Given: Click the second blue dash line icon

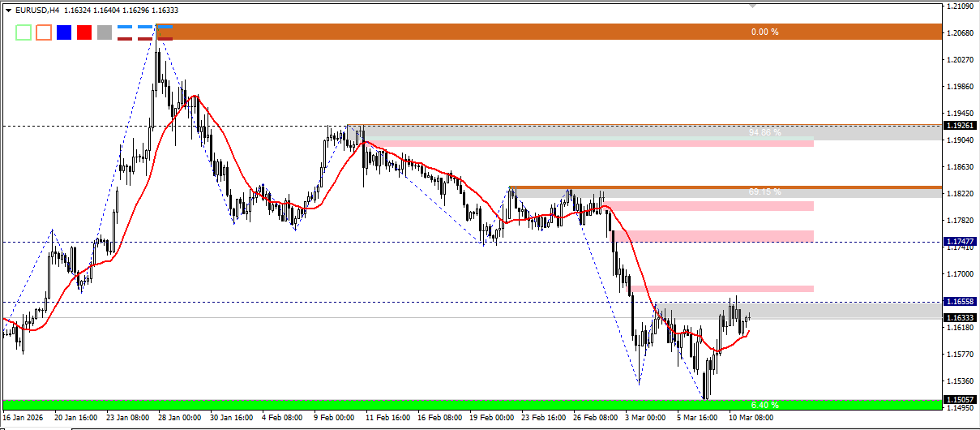Looking at the screenshot, I should tap(145, 28).
